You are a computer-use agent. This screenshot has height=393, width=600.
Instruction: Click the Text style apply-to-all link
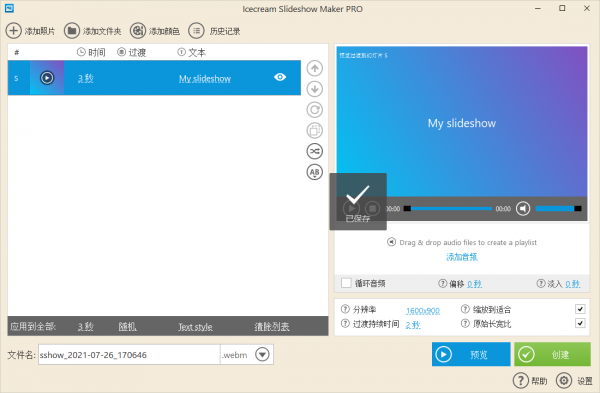(x=195, y=327)
